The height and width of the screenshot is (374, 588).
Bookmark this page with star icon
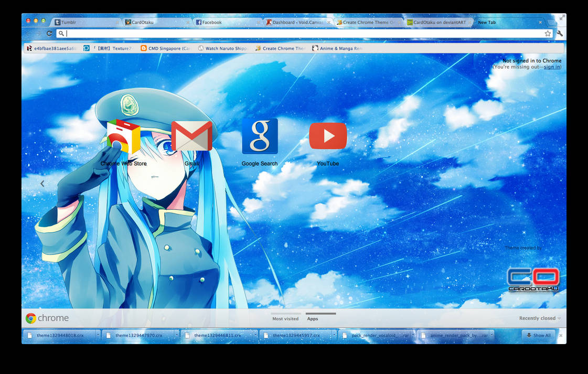point(548,34)
